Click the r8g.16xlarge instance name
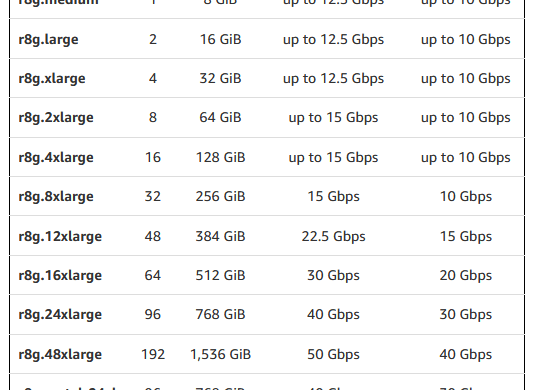Screen dimensions: 534x390 pyautogui.click(x=60, y=275)
